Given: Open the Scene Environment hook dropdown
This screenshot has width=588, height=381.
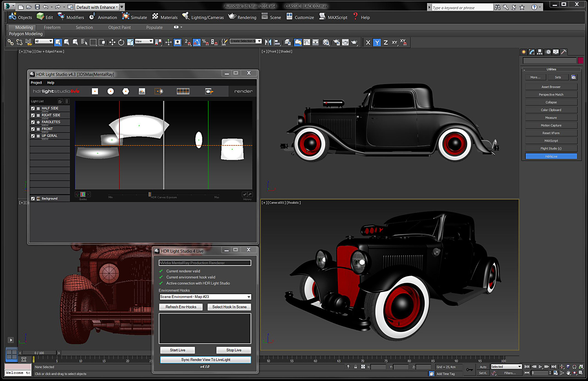Looking at the screenshot, I should point(249,297).
